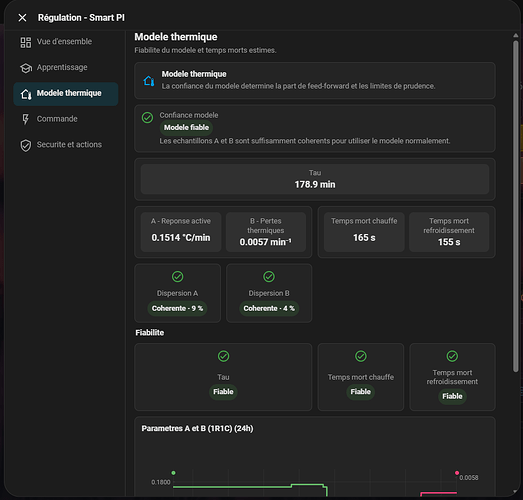Click the Securite et actions shield icon
This screenshot has width=523, height=500.
point(26,145)
